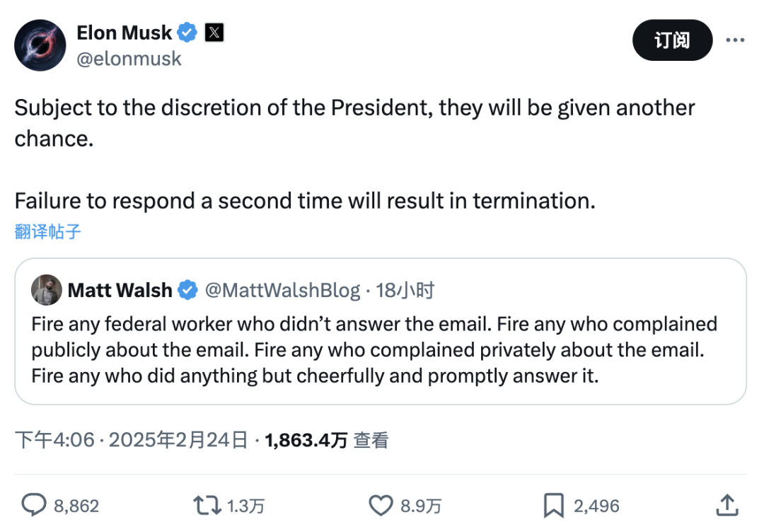Click the 1,863.4万 查看 view count
Viewport: 764px width, 532px height.
(326, 440)
